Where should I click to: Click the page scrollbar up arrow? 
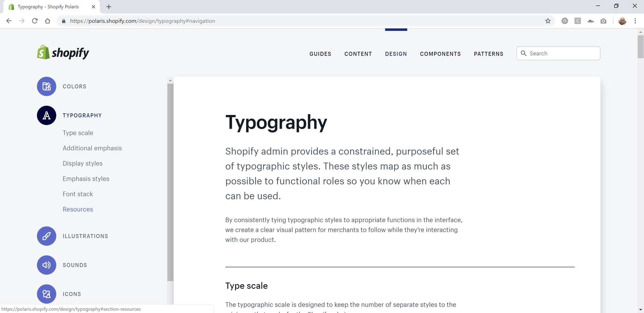pyautogui.click(x=641, y=32)
